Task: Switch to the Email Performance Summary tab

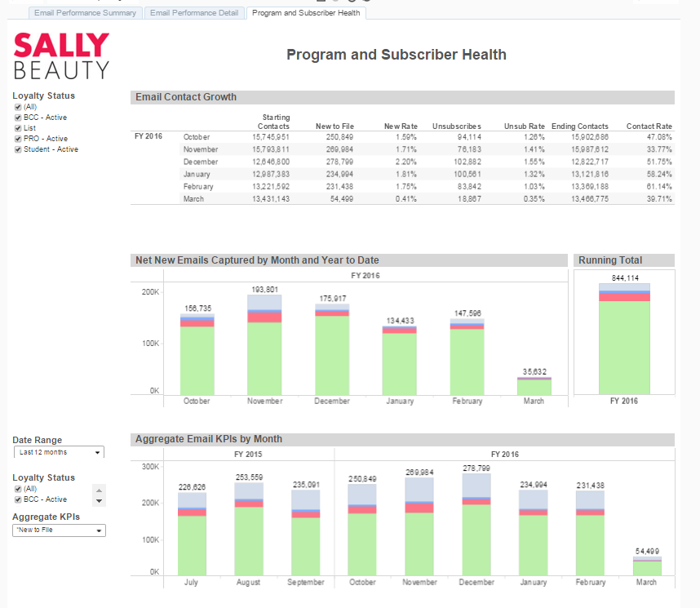Action: coord(85,13)
